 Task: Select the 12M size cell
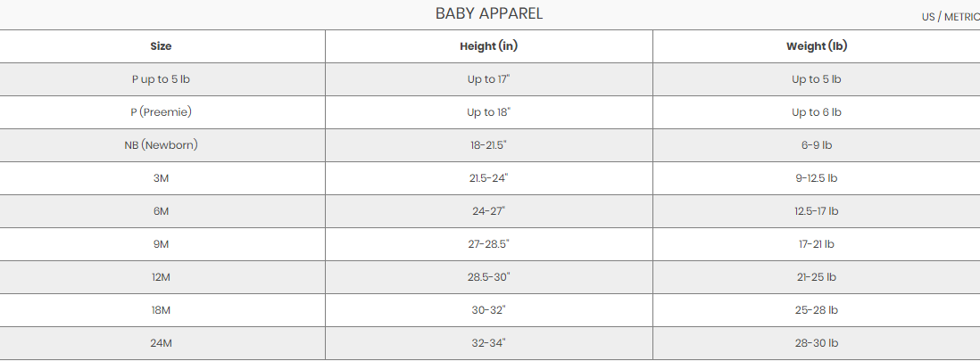click(x=162, y=277)
